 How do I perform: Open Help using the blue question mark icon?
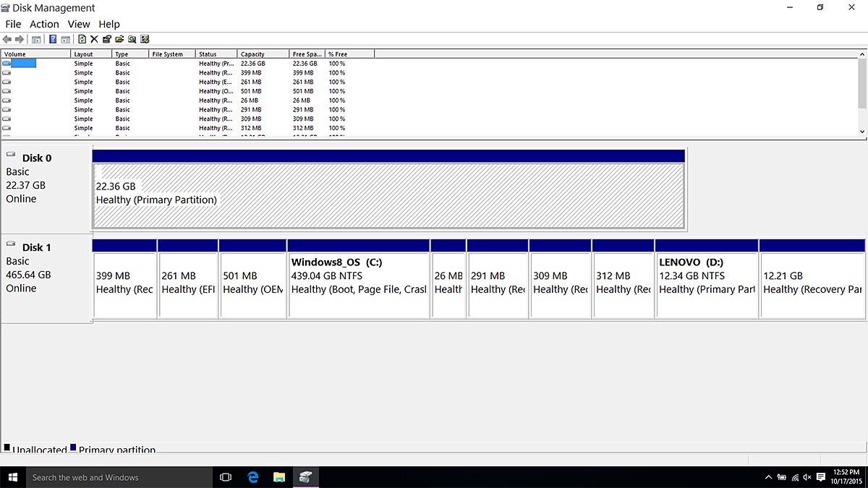click(53, 39)
